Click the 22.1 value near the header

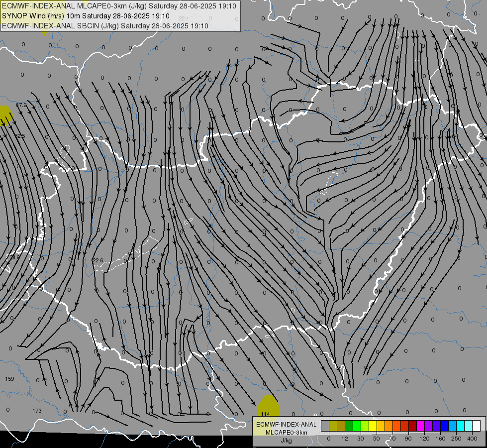coord(184,18)
